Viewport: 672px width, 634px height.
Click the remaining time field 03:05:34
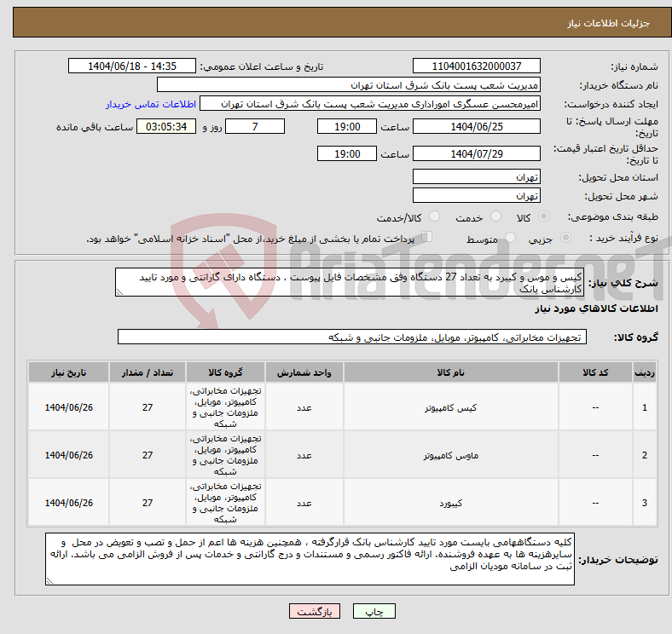pos(166,126)
